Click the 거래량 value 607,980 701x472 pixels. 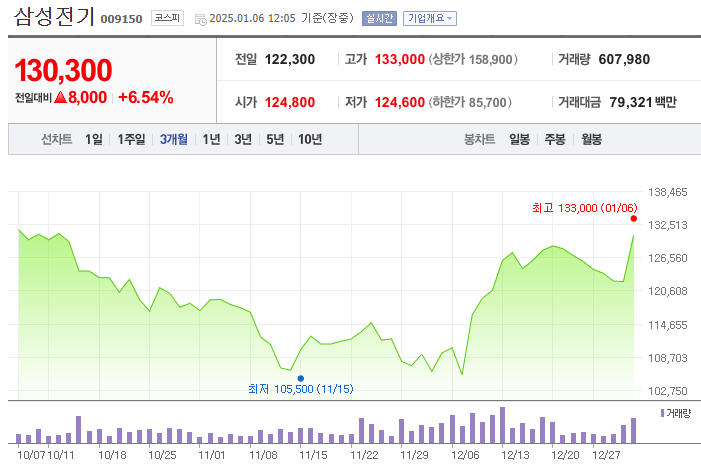[624, 59]
